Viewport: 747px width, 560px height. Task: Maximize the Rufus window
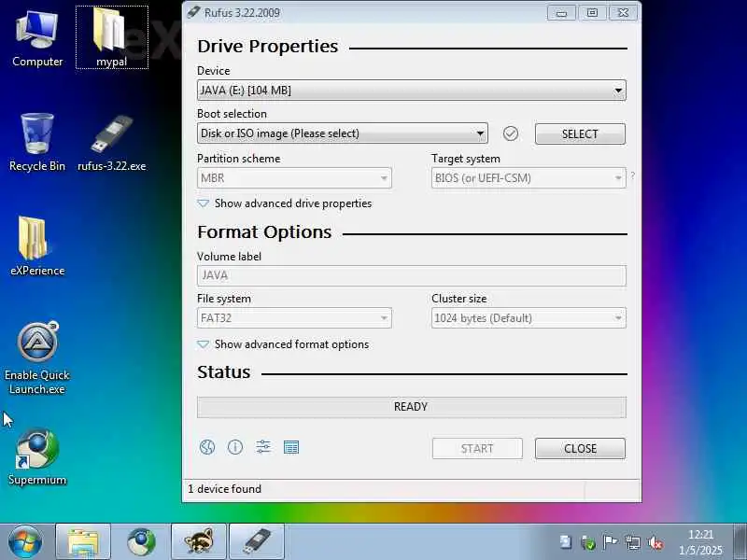[x=592, y=13]
